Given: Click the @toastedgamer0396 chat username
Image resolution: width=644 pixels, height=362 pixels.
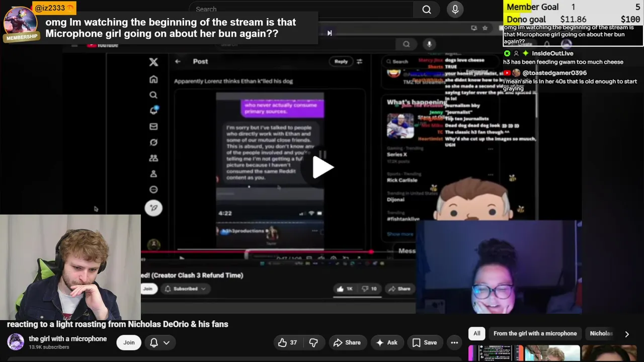Looking at the screenshot, I should coord(554,73).
